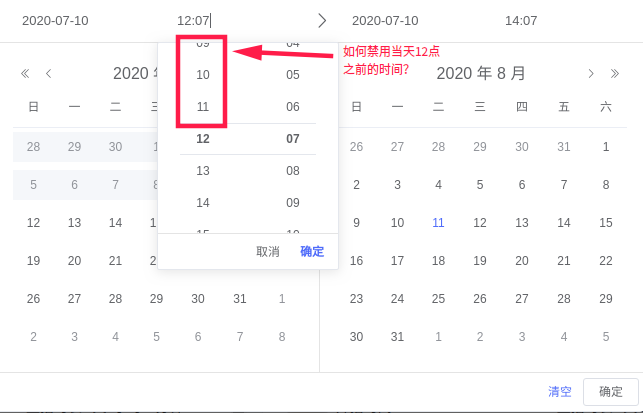Confirm the date range with bottom 确定 button

pos(611,392)
